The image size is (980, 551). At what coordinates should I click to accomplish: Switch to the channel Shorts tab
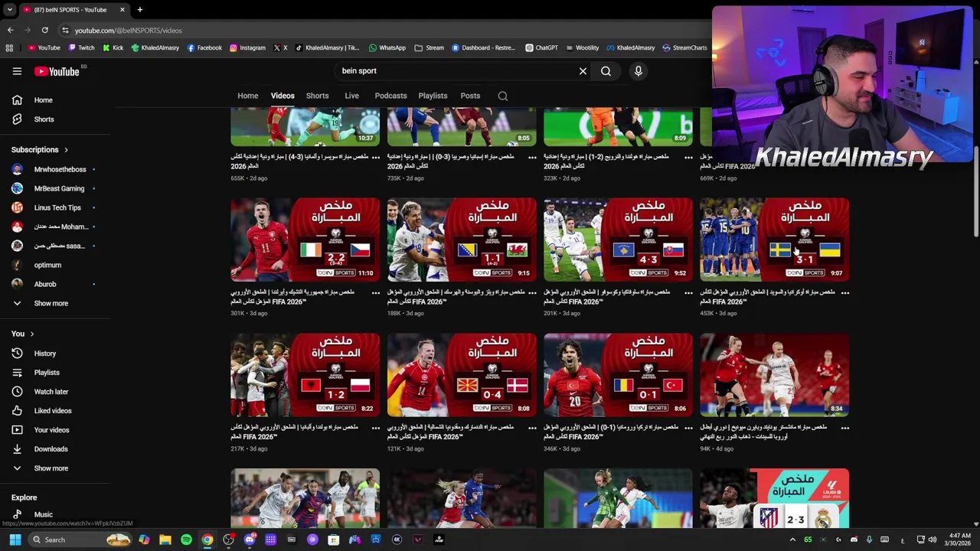[x=317, y=96]
